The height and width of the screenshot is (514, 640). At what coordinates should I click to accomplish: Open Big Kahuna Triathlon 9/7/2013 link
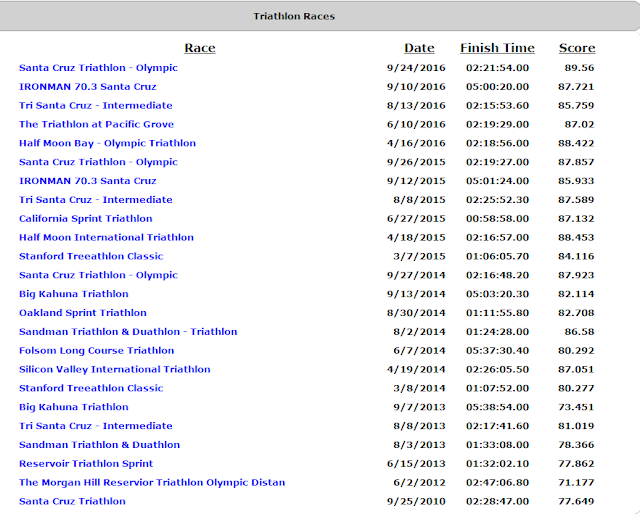point(73,407)
